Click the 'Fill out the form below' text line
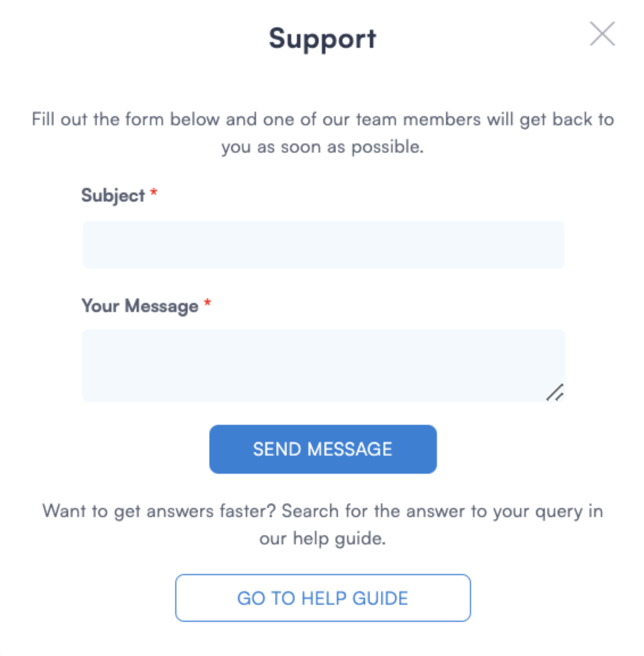This screenshot has width=644, height=656. pyautogui.click(x=323, y=119)
